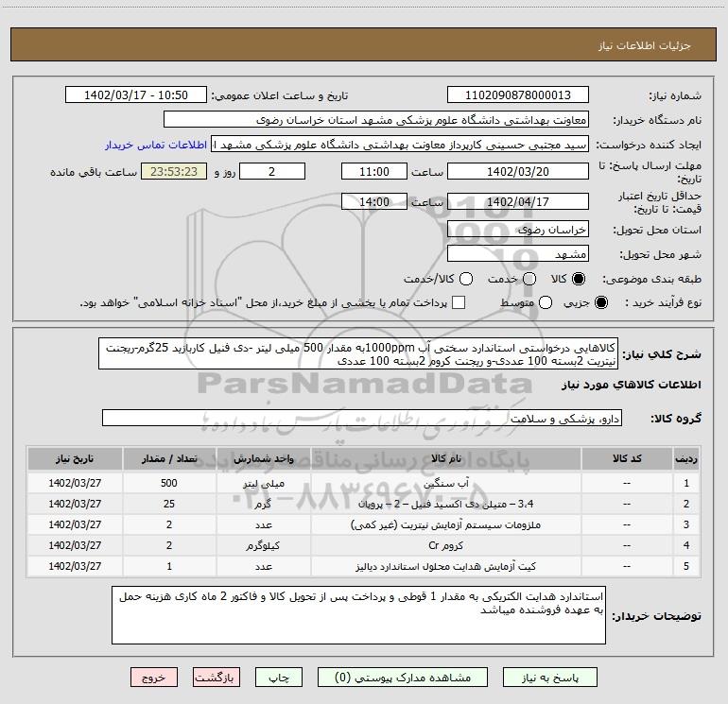Viewport: 728px width, 704px height.
Task: Click the response deadline date 1402/03/20
Action: 518,171
